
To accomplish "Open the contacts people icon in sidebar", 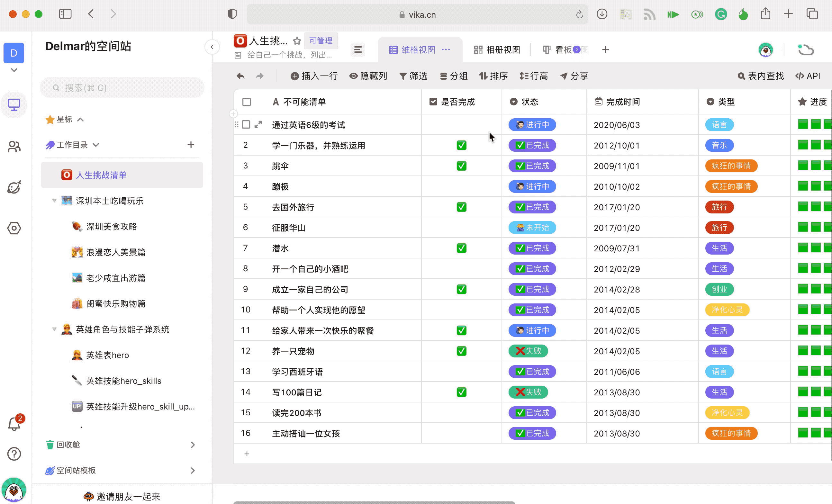I will pyautogui.click(x=14, y=147).
